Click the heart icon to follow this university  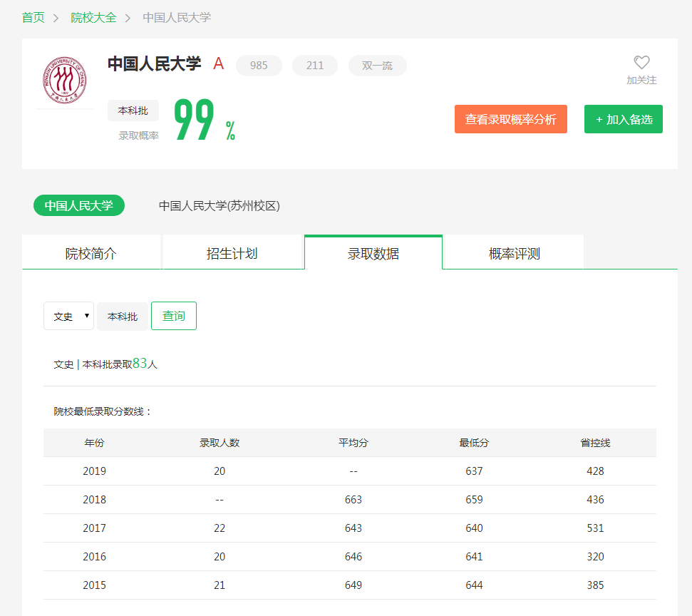point(641,63)
